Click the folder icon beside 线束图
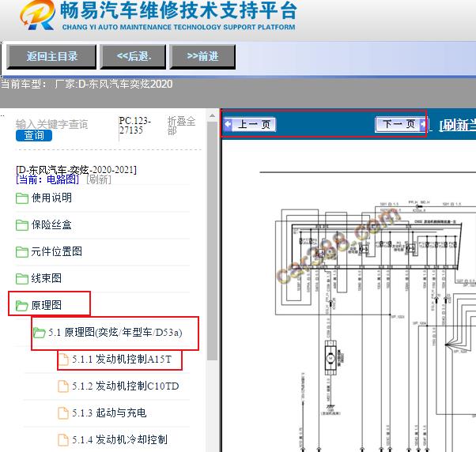Screen dimensions: 476x452 click(x=22, y=278)
